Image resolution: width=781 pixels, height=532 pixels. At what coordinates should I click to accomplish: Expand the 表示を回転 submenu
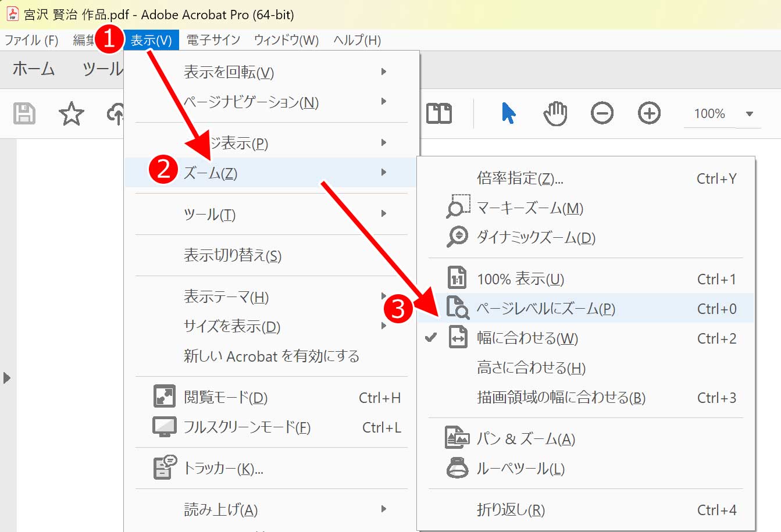coord(383,72)
